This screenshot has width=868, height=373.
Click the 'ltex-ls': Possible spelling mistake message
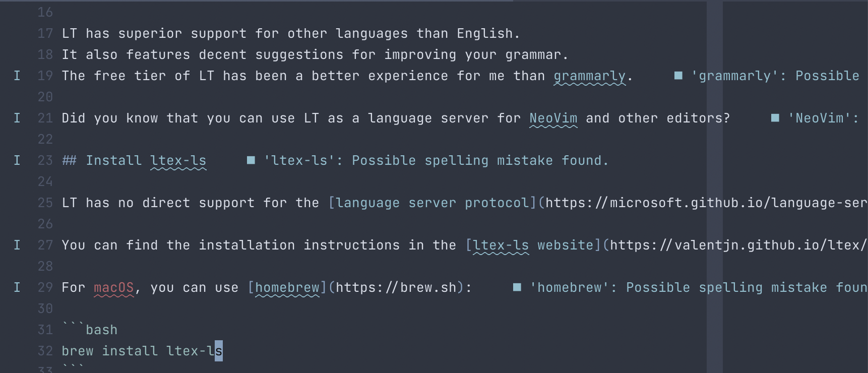437,161
